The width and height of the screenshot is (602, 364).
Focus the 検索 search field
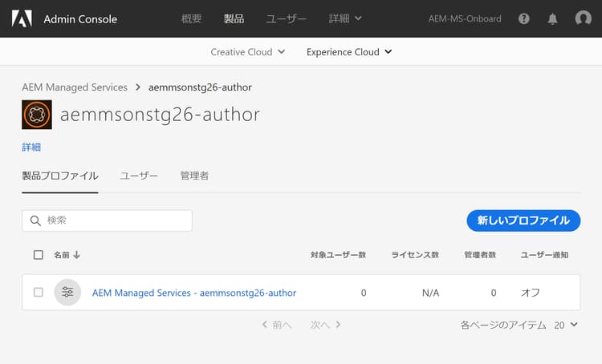point(107,220)
